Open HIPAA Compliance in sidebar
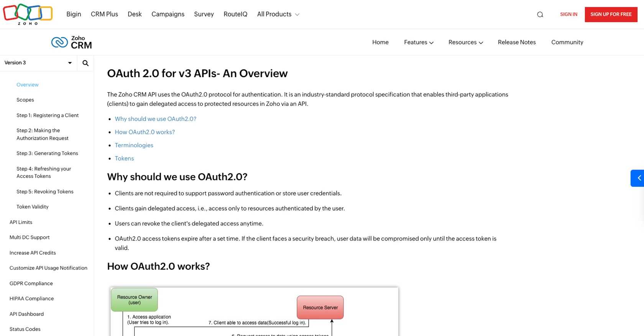 pos(31,298)
